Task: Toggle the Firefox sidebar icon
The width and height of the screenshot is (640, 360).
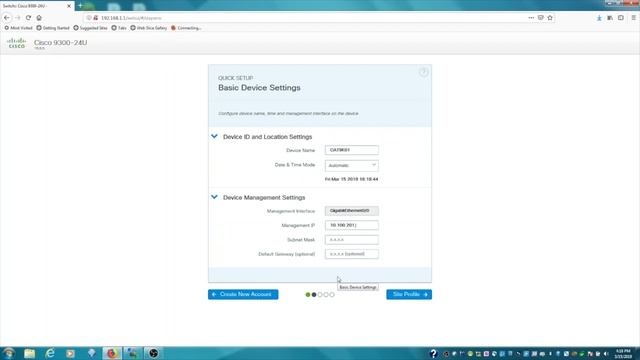Action: (620, 18)
